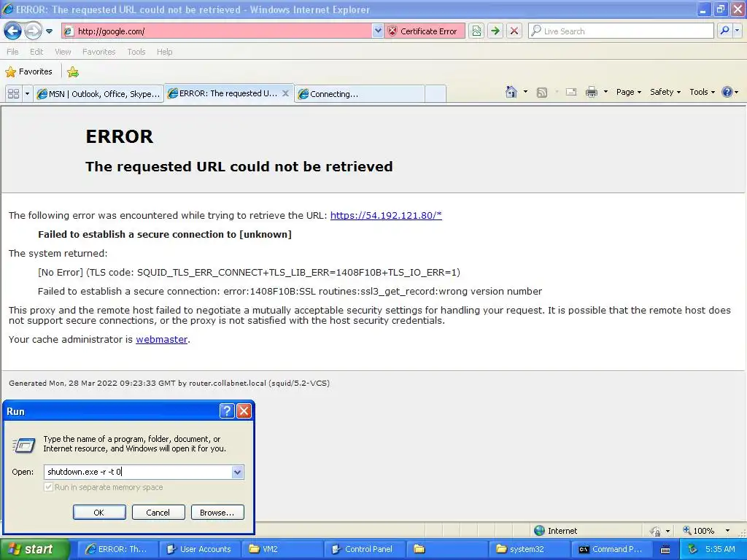Expand the zoom level dropdown arrow
Screen dimensions: 747x560
pos(727,531)
